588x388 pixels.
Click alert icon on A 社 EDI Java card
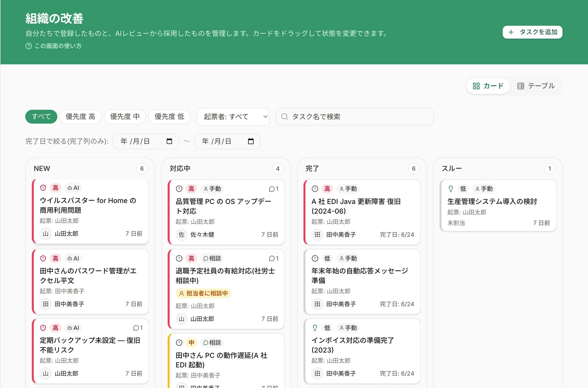315,189
